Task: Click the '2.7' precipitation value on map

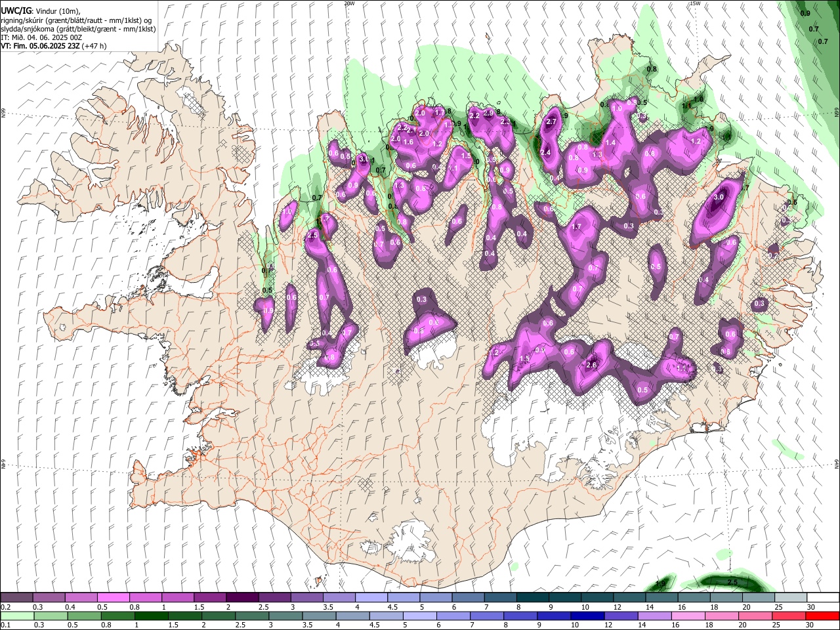Action: tap(551, 121)
